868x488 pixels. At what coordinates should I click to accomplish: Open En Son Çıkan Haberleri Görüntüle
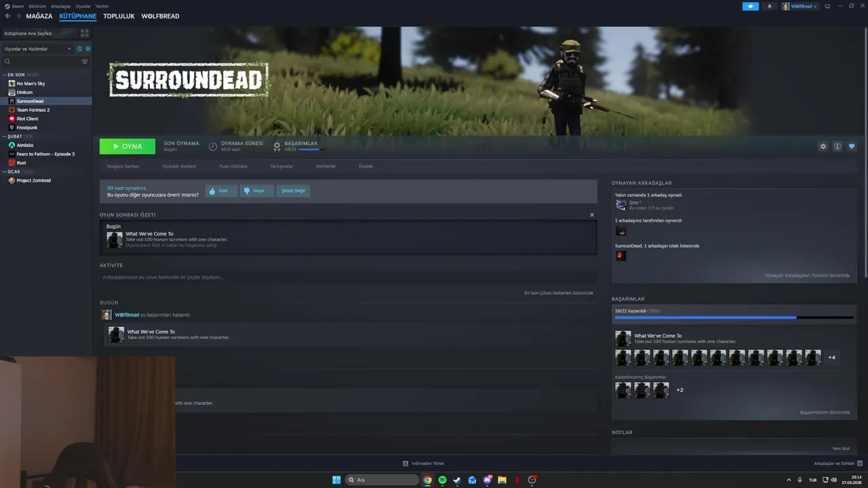559,293
